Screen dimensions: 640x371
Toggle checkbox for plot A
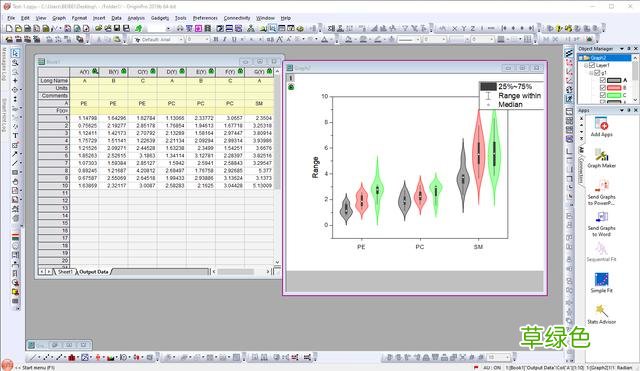click(x=602, y=80)
